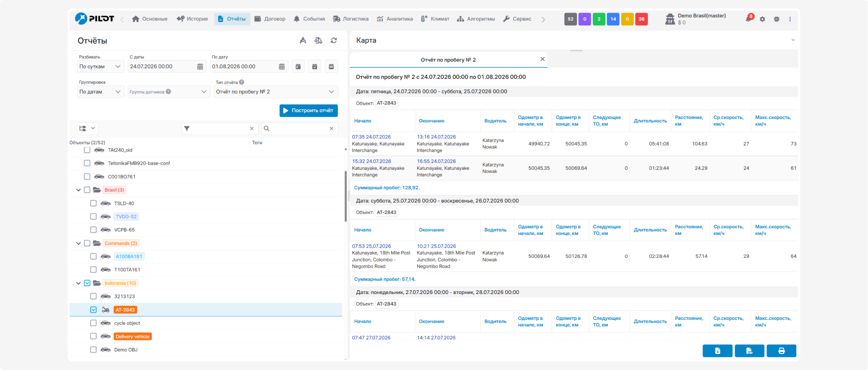Screen dimensions: 868x370
Task: Open the Разбивать dropdown set to По суткам
Action: (x=100, y=67)
